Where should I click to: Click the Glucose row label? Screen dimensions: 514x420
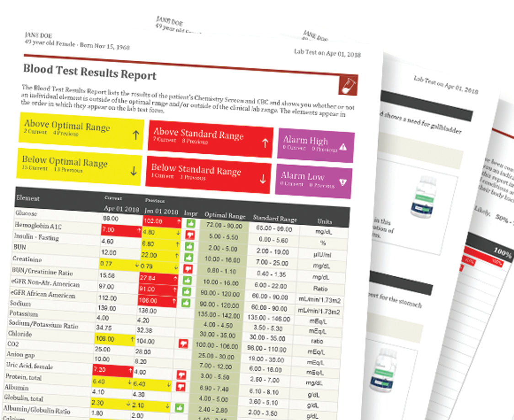(x=26, y=213)
